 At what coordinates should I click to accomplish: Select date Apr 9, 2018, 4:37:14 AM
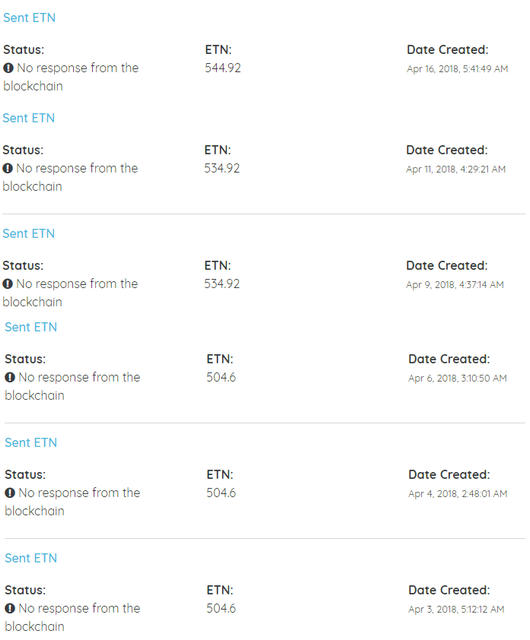pyautogui.click(x=455, y=285)
